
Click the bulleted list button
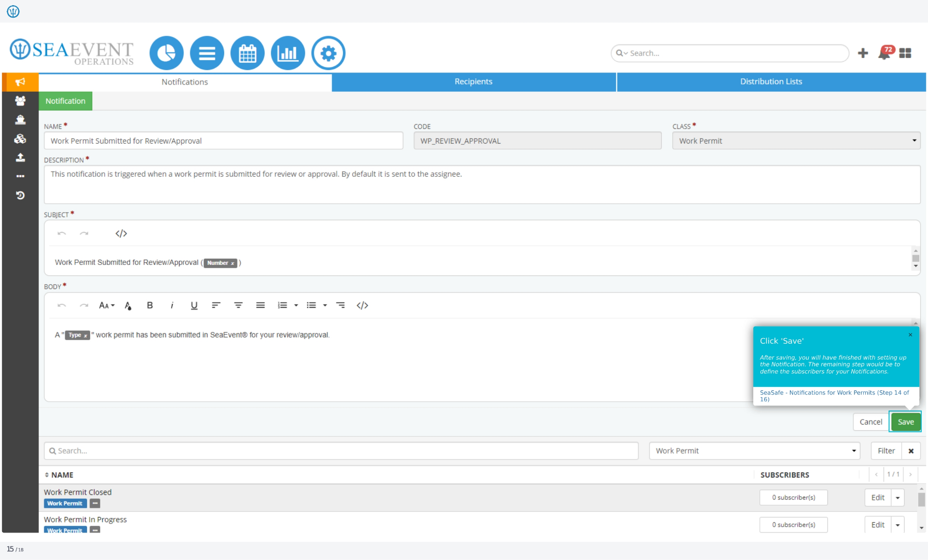[x=311, y=305]
